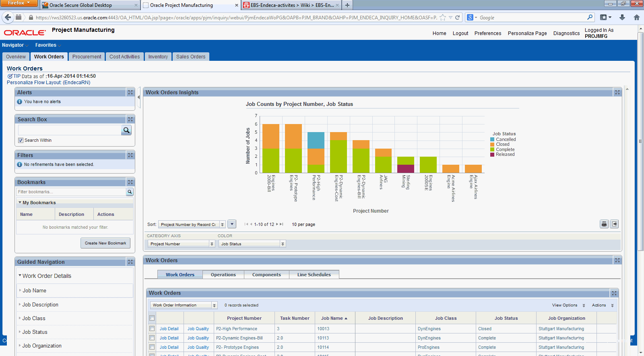Maximize the Work Orders results table panel
This screenshot has width=644, height=356.
614,293
